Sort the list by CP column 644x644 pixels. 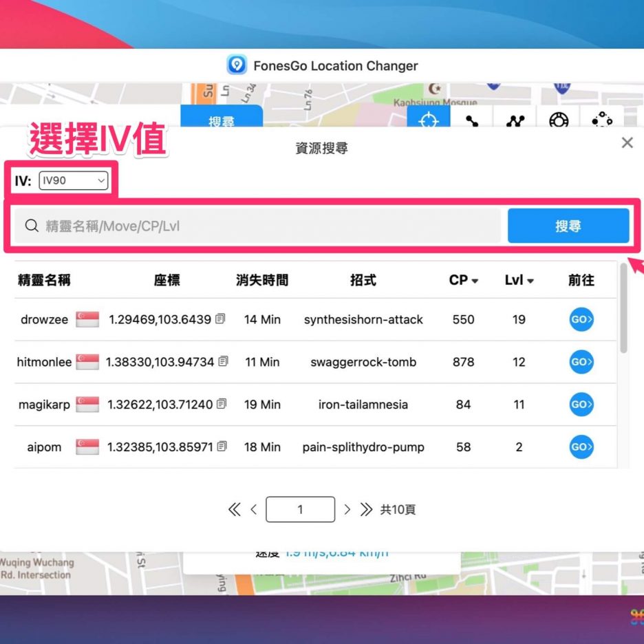tap(464, 281)
